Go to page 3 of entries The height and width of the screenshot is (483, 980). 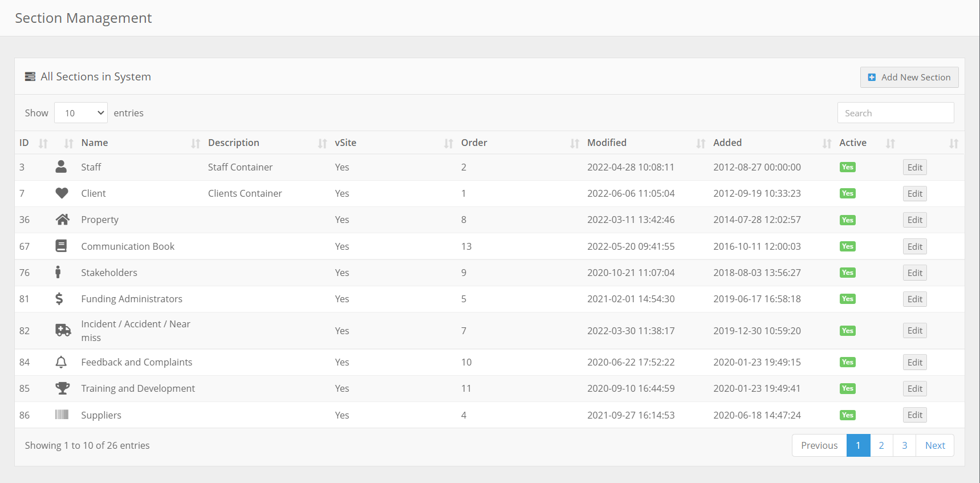(905, 445)
